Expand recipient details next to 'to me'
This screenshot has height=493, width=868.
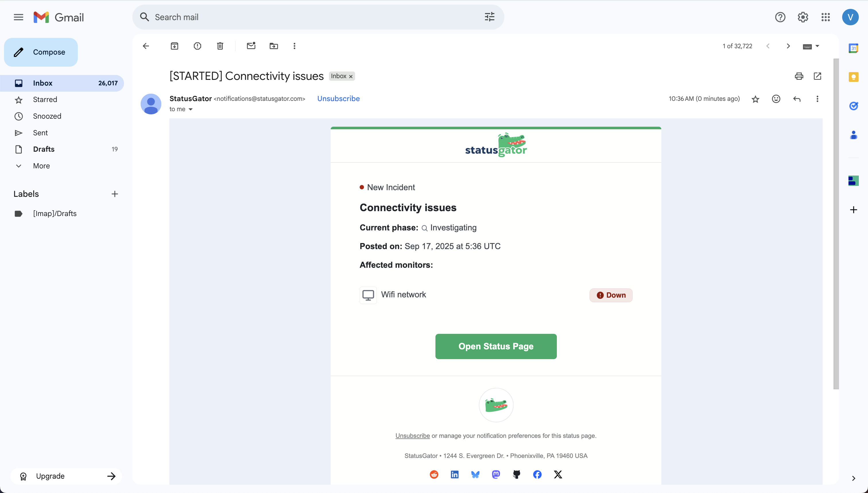[190, 109]
